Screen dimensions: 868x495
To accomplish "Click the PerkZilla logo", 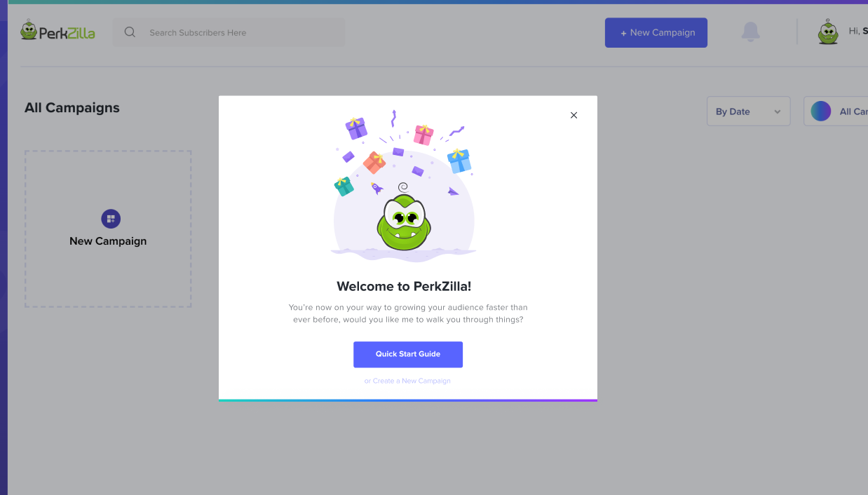I will point(57,31).
